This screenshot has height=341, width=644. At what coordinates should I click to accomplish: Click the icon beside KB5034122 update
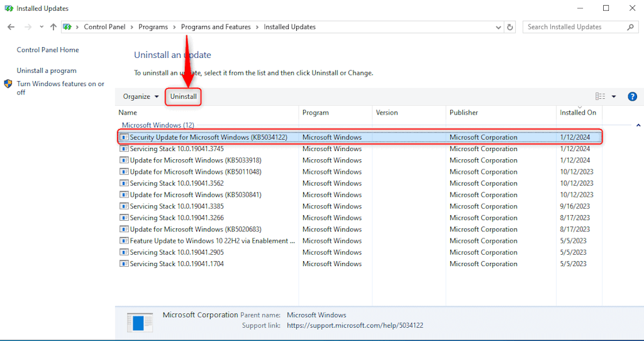124,137
